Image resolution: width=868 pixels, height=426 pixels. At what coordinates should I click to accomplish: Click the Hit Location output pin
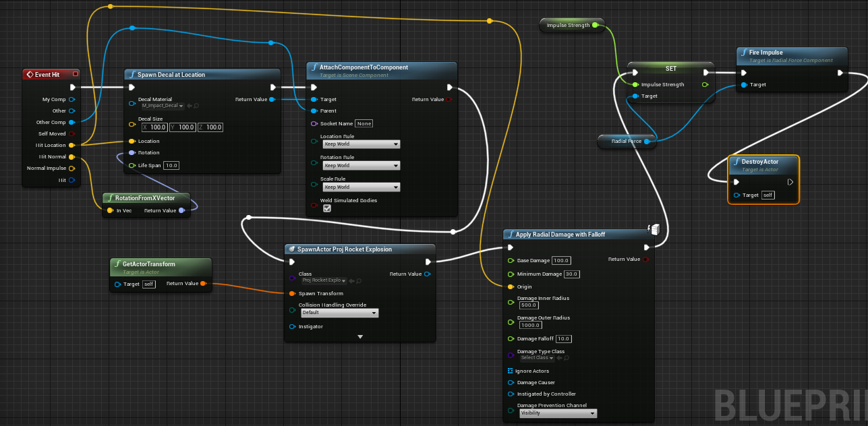coord(72,145)
